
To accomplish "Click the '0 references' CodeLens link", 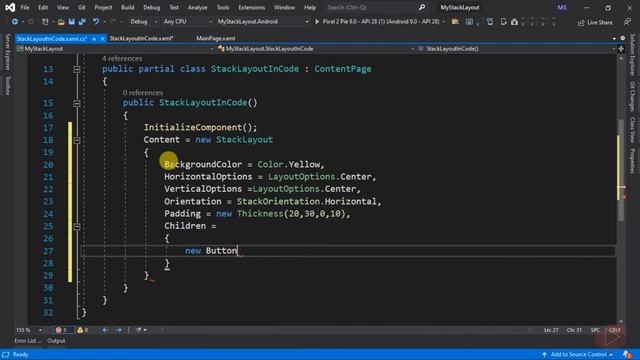I will pyautogui.click(x=143, y=93).
